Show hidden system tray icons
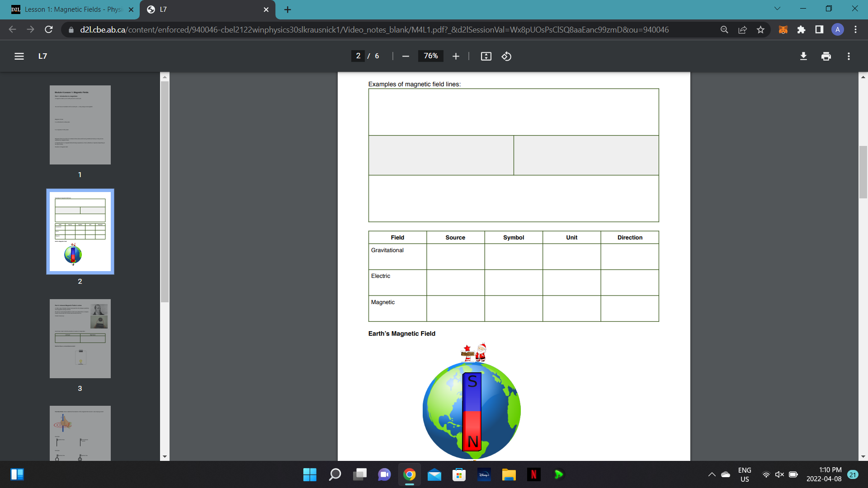This screenshot has height=488, width=868. 712,474
